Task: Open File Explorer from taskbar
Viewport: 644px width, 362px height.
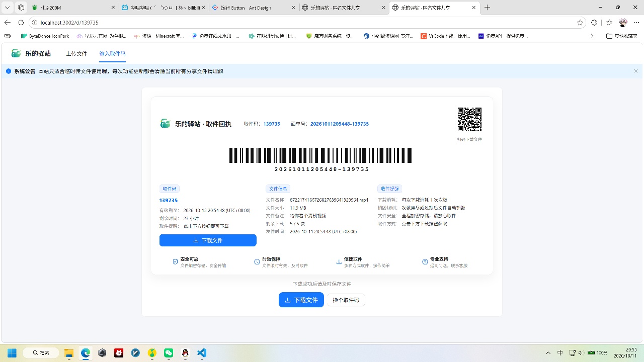Action: pos(69,353)
